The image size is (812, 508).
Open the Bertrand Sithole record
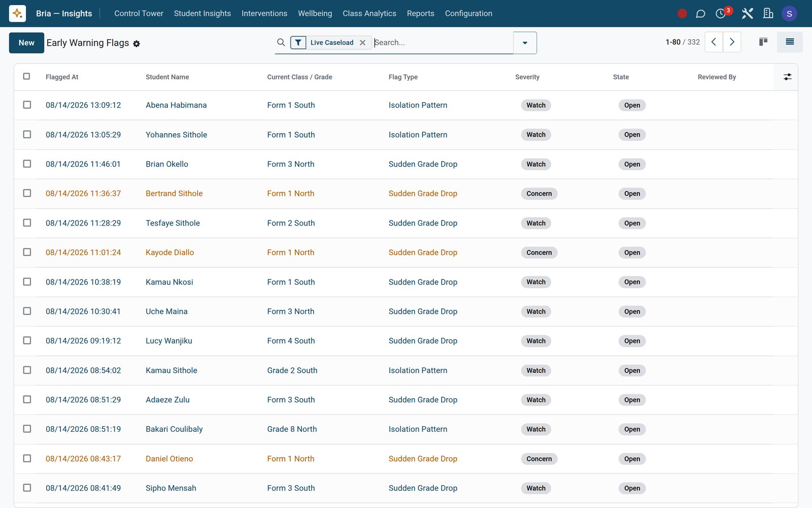(x=174, y=194)
